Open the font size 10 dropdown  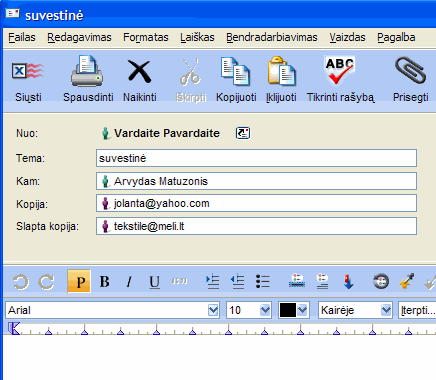[265, 310]
